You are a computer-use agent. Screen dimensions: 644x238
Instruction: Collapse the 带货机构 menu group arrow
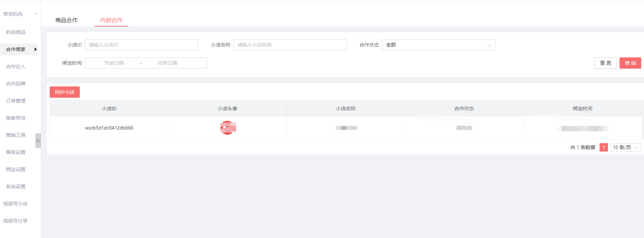[x=35, y=14]
